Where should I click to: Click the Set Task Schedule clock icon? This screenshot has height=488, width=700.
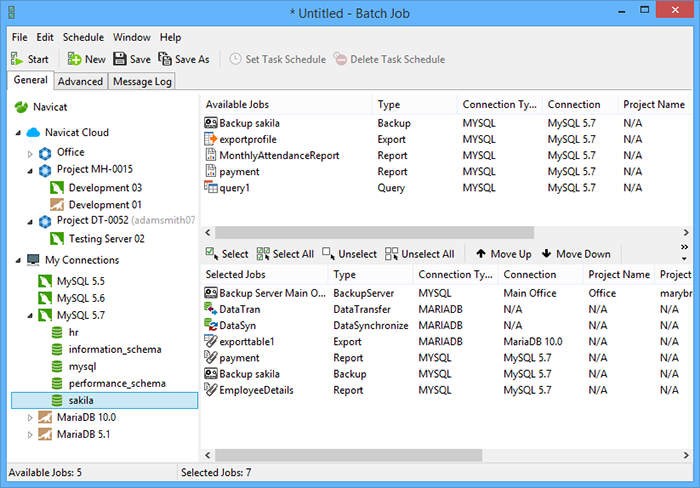click(235, 59)
